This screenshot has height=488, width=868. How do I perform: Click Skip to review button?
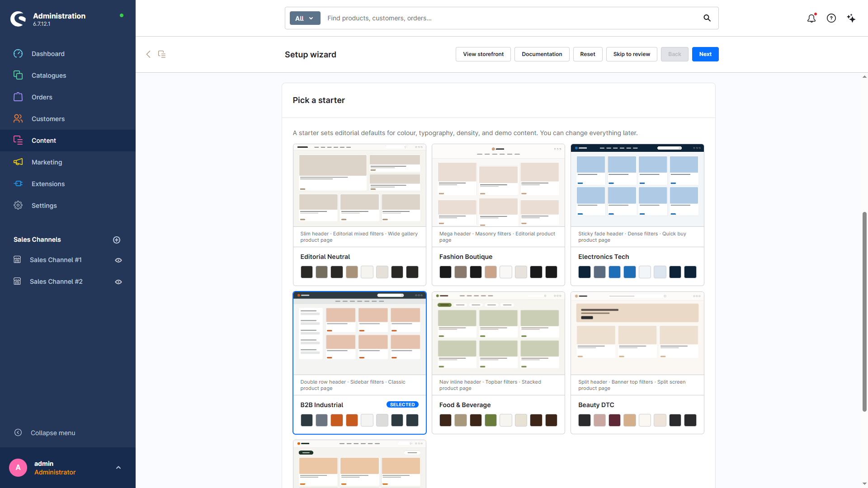tap(632, 54)
